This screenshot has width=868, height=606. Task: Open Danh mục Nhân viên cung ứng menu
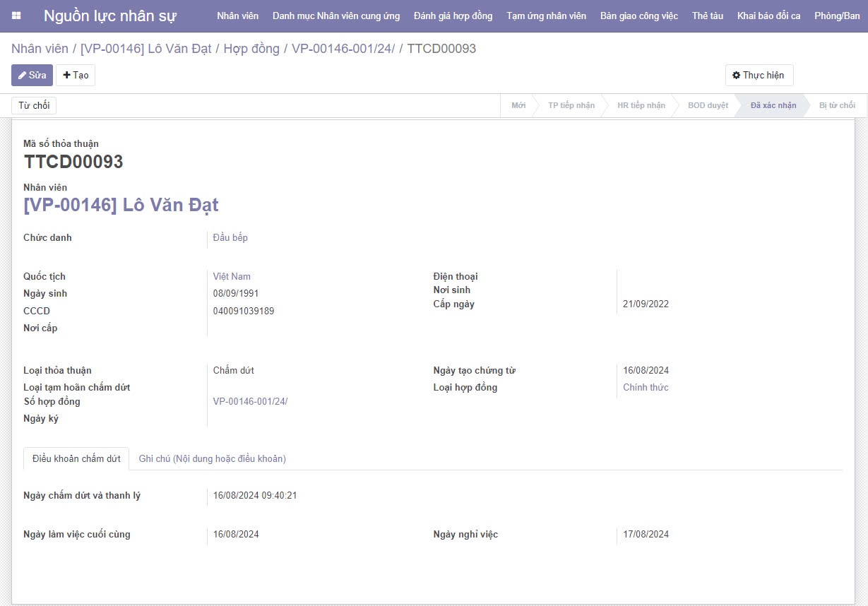pos(336,16)
